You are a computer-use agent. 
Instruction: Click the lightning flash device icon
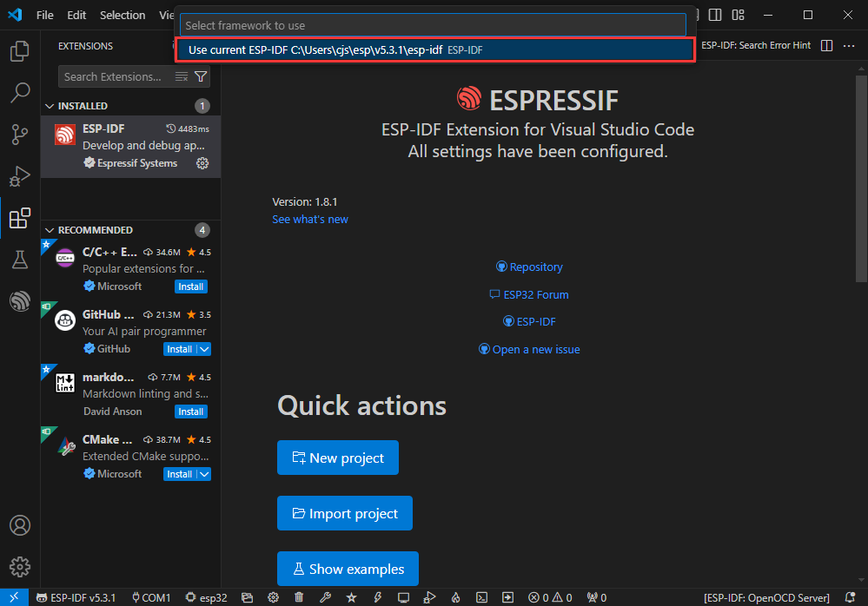(x=377, y=597)
